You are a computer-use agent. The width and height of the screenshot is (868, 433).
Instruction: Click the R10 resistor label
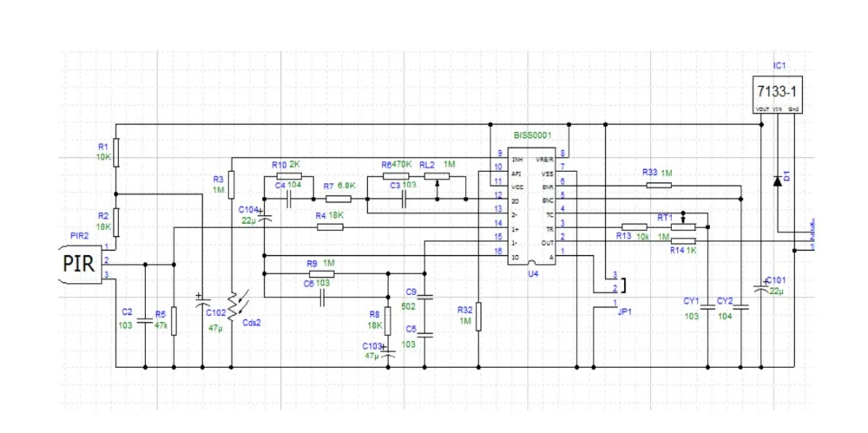coord(279,165)
